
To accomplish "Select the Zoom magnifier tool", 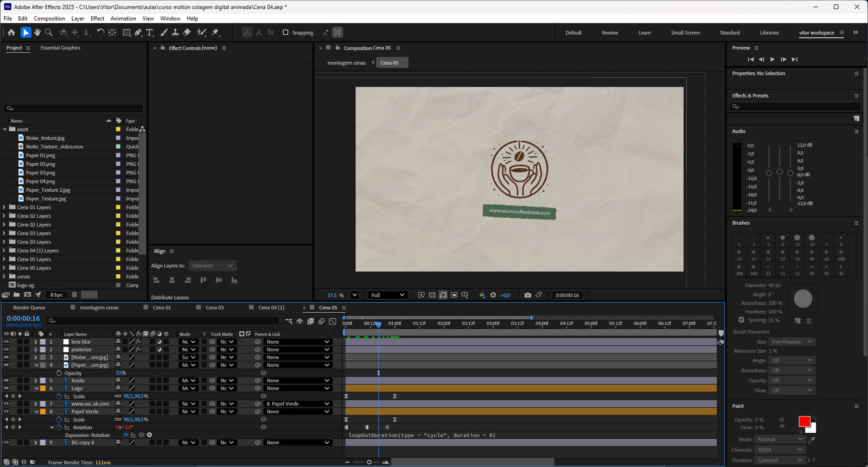I will point(49,33).
